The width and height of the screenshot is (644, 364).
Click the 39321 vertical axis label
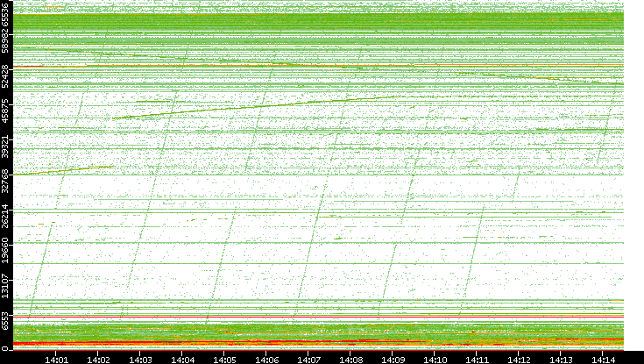(x=7, y=148)
